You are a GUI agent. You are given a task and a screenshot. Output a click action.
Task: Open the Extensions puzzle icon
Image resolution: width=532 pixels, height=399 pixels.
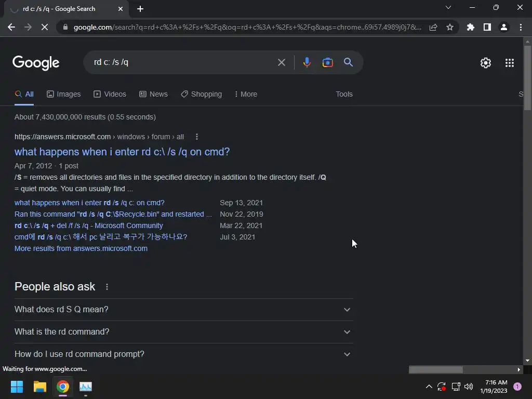[x=471, y=27]
